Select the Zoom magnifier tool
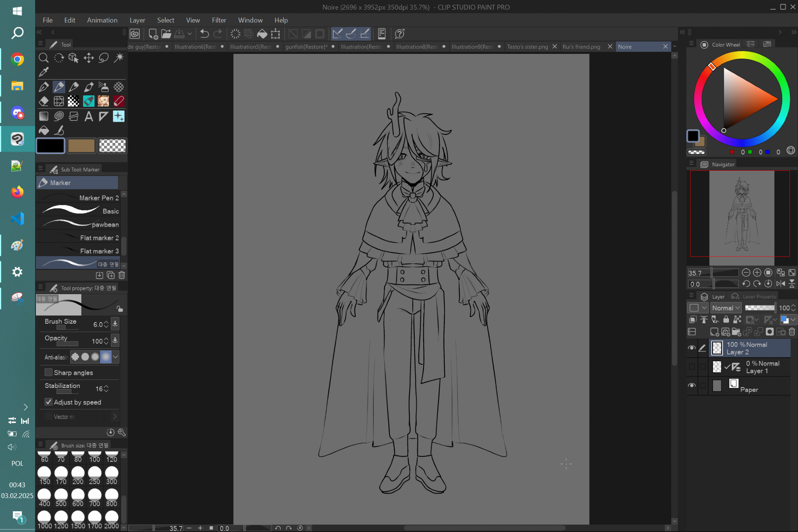The image size is (798, 532). point(43,58)
